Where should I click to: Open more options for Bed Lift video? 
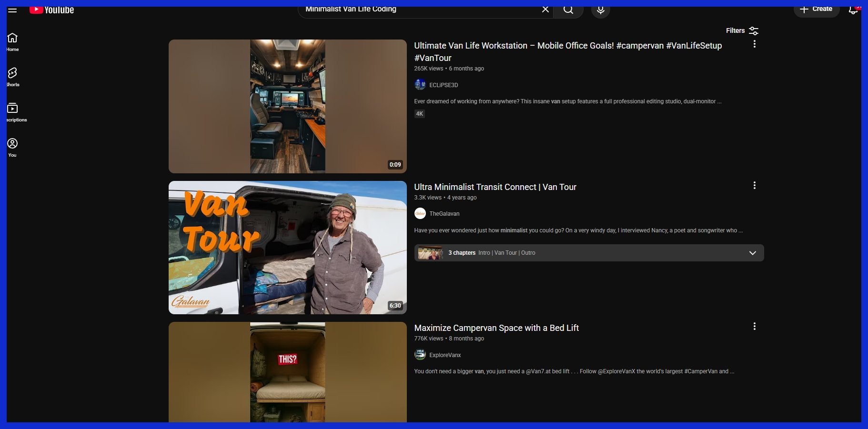(x=754, y=327)
